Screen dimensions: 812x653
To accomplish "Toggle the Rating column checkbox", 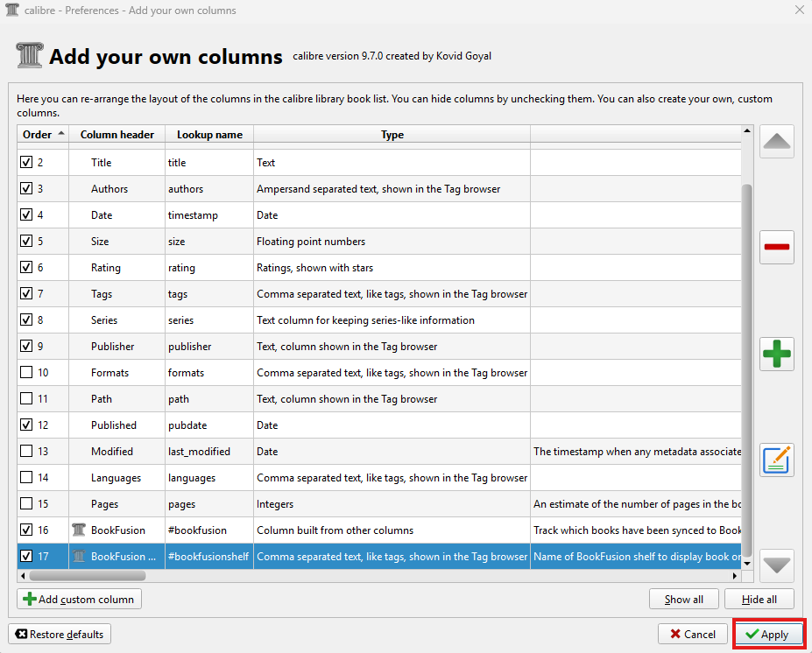I will (x=26, y=267).
